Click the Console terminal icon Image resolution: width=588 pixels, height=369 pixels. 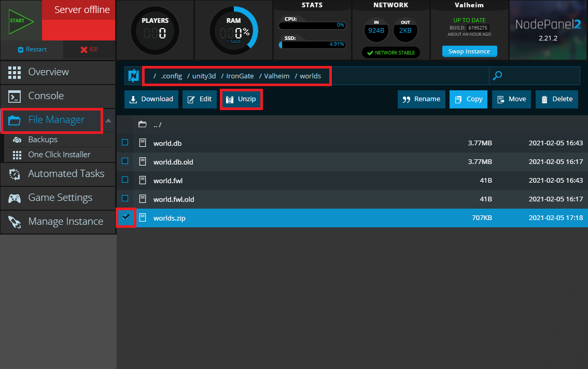tap(14, 97)
